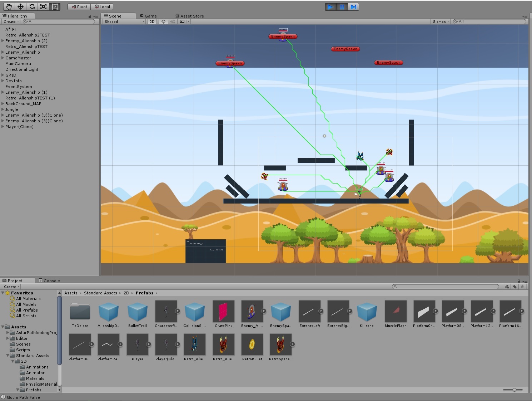Click the asset thumbnail size slider

point(514,390)
